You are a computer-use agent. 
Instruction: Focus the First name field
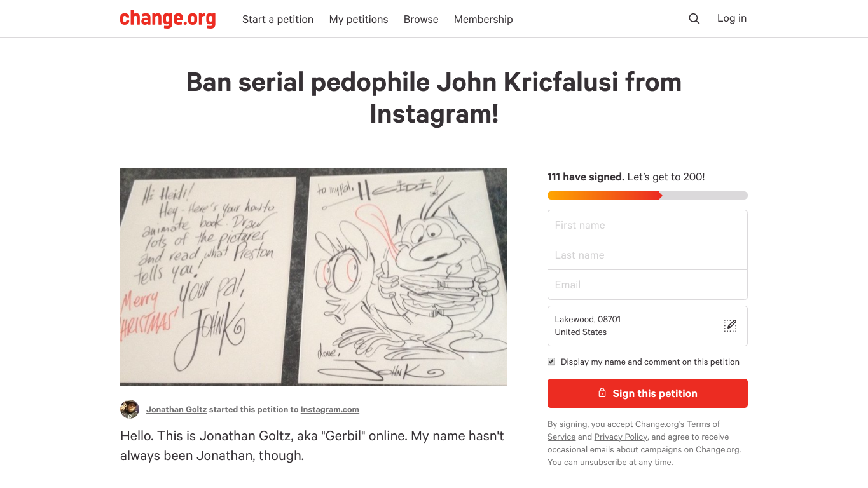click(647, 225)
